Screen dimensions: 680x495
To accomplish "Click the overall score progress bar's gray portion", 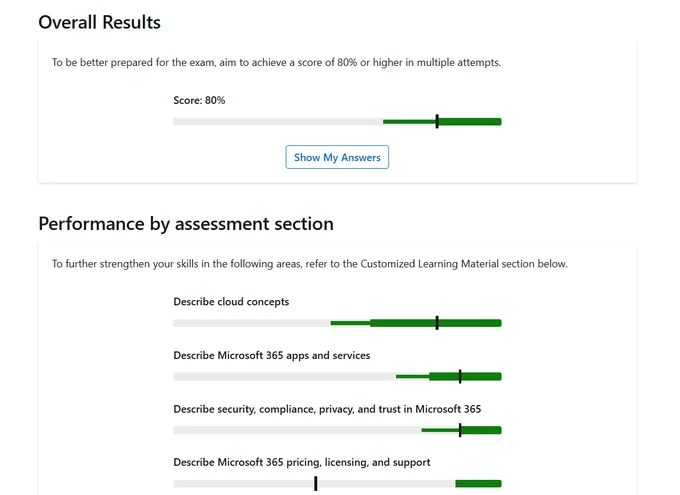I will coord(278,122).
